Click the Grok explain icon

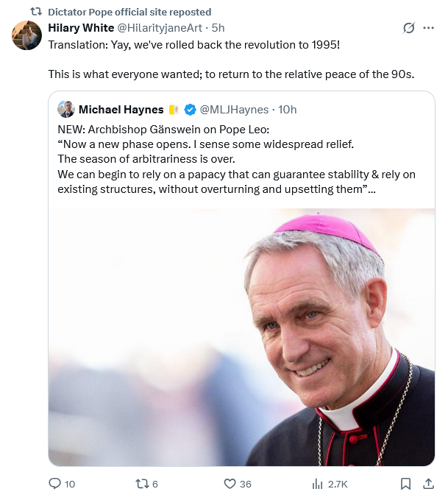(409, 28)
